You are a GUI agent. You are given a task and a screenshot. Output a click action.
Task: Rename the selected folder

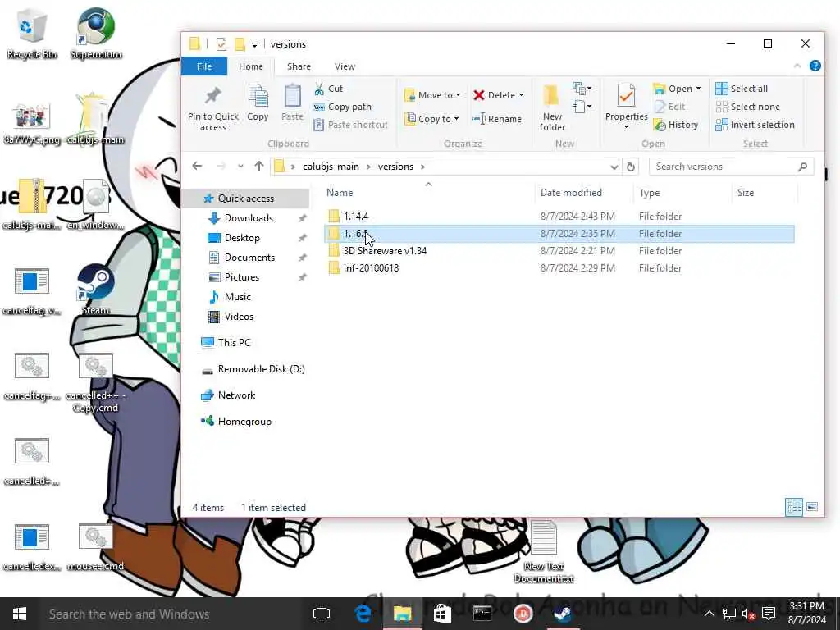click(497, 119)
